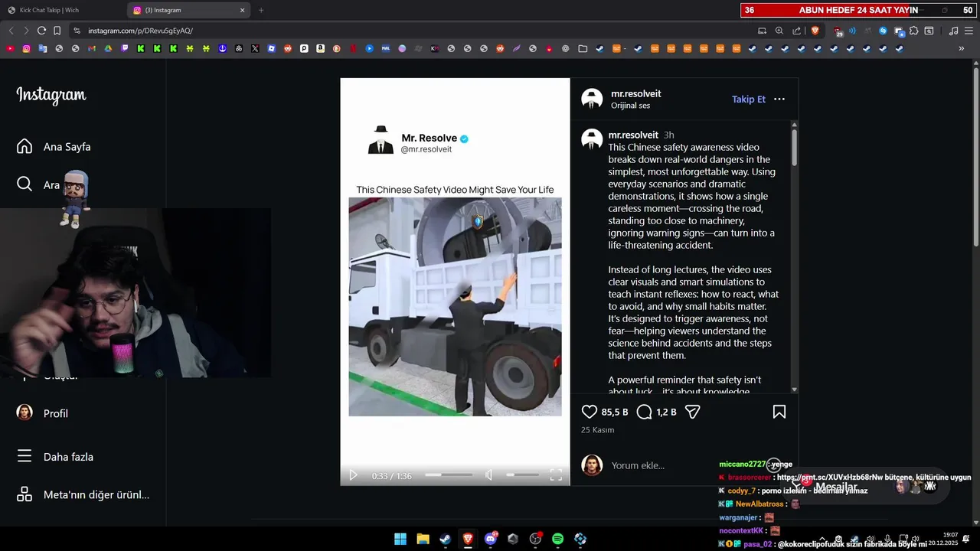Image resolution: width=980 pixels, height=551 pixels.
Task: Open zoom control in address bar
Action: [779, 31]
